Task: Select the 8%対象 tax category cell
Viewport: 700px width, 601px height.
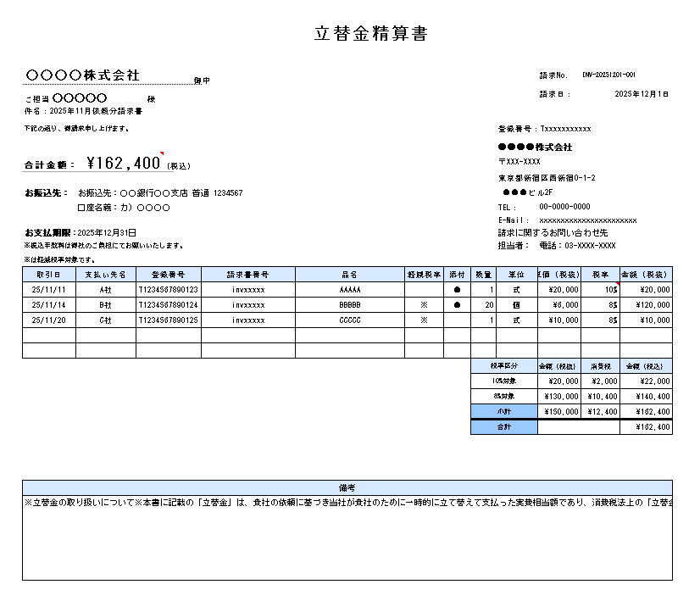Action: [503, 396]
